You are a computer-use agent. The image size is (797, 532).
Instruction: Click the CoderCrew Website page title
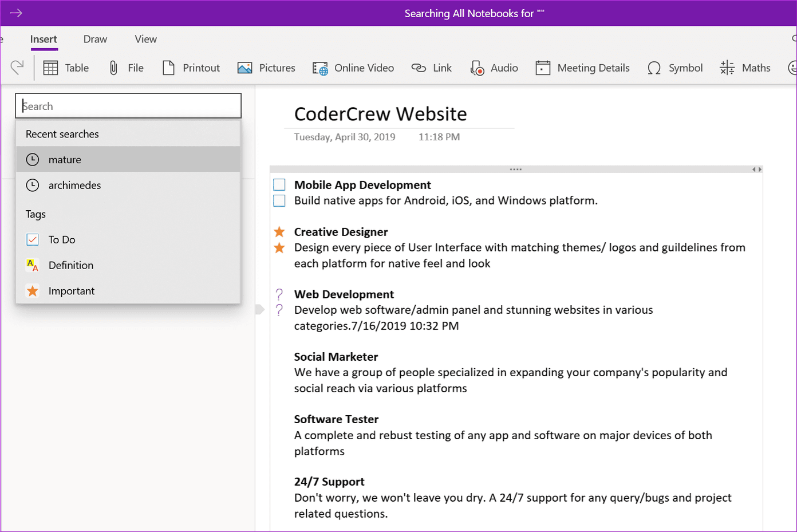click(x=380, y=114)
